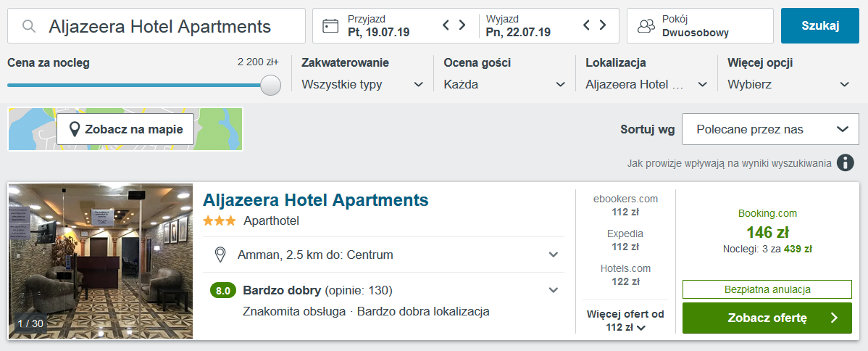Click the search magnifier icon
The width and height of the screenshot is (868, 351).
point(29,27)
